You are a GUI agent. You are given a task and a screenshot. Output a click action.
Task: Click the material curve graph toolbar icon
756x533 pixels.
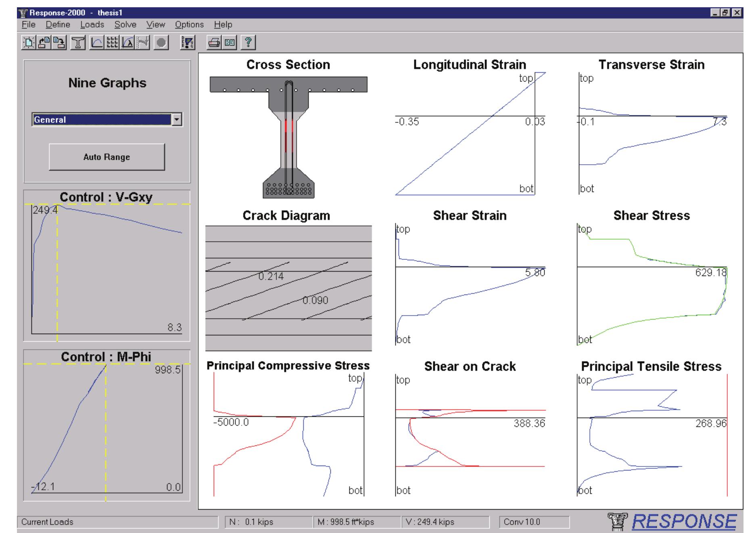(96, 42)
